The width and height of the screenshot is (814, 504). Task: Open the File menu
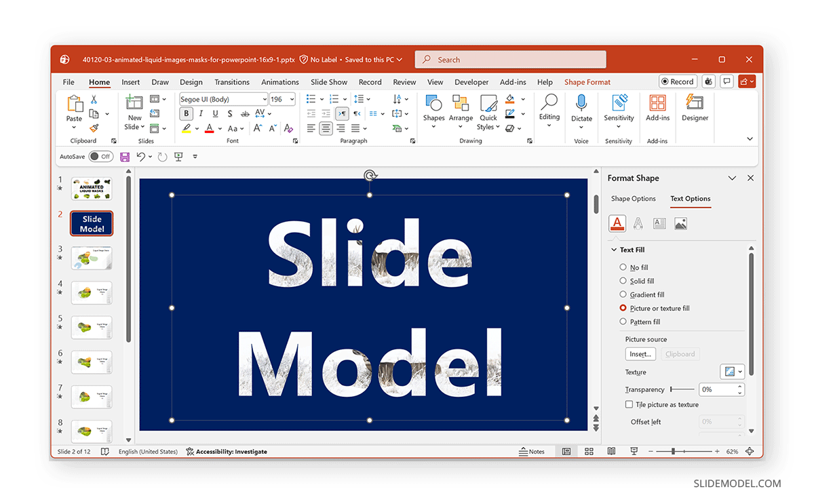point(69,82)
